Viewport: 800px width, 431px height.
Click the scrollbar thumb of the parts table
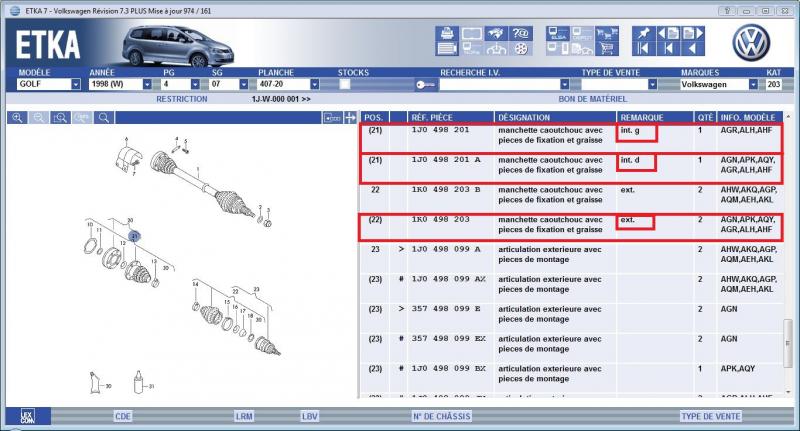pyautogui.click(x=788, y=343)
